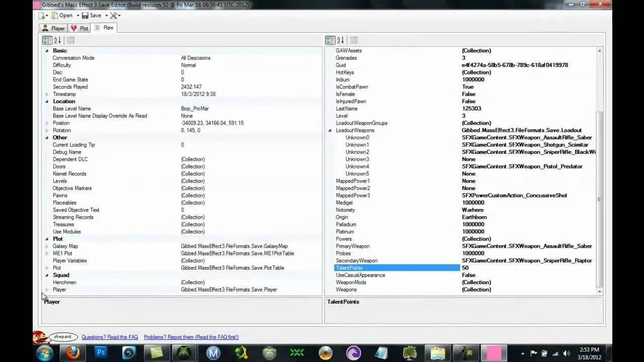Screen dimensions: 644x362
Task: Click the Seconds Played value 2432.147
Action: coord(191,87)
